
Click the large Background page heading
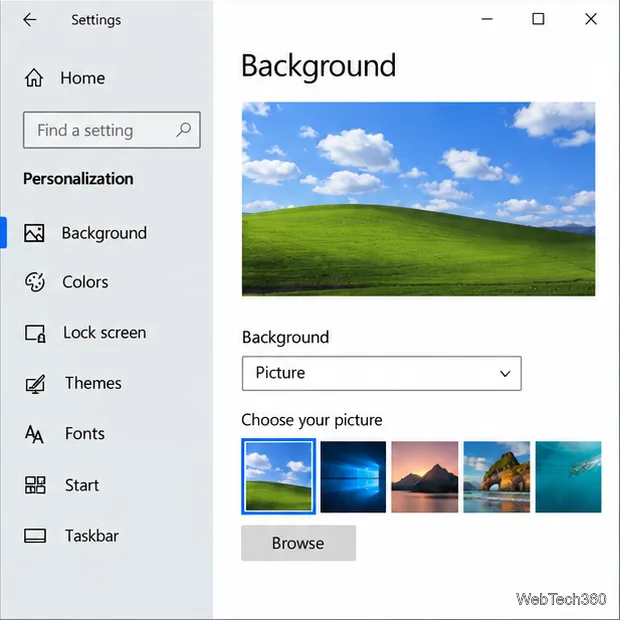pyautogui.click(x=319, y=66)
